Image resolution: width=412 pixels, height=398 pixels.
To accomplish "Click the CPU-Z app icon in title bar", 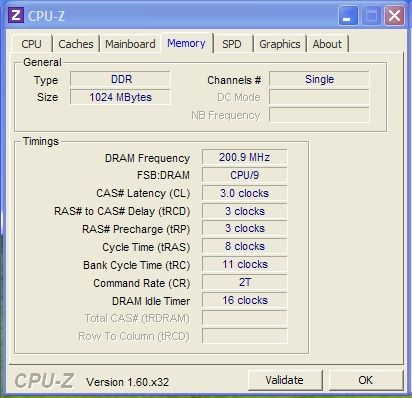I will 16,16.
